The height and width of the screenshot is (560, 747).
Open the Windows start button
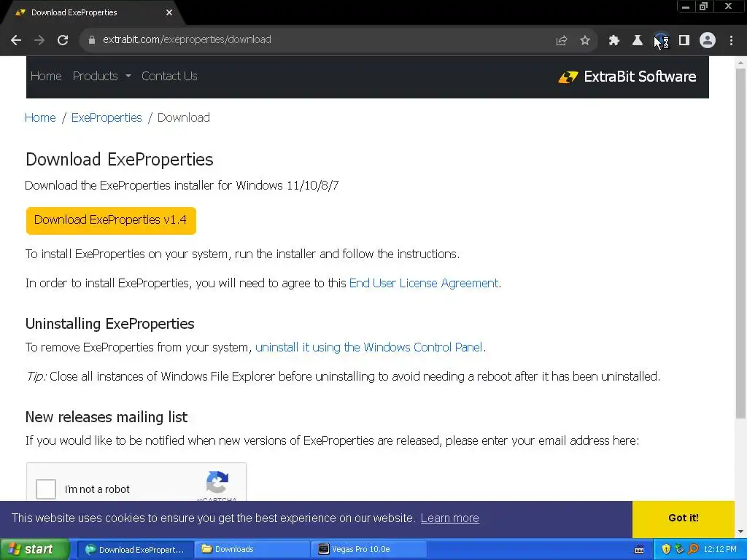point(35,549)
